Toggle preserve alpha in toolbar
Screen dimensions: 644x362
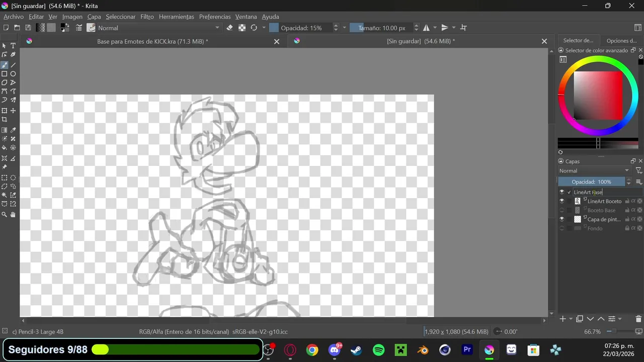click(242, 28)
